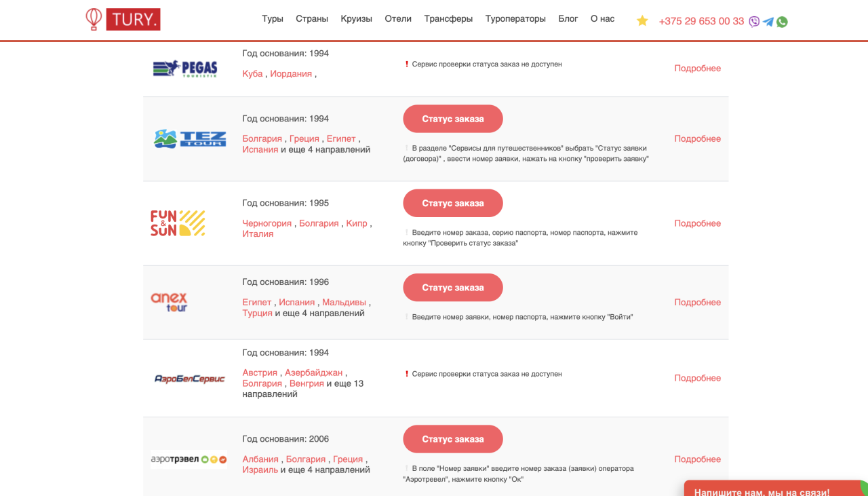Select Мальдивы destination link under Anex
The width and height of the screenshot is (868, 496).
coord(344,303)
